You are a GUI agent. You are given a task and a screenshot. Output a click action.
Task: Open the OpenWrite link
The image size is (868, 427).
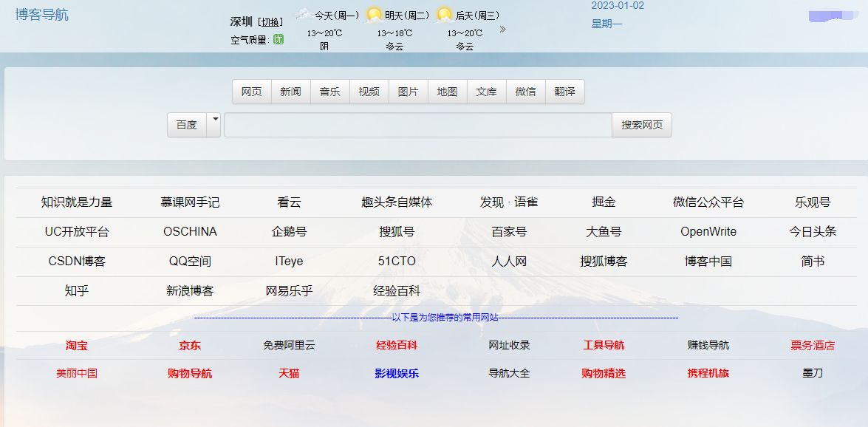[x=708, y=231]
